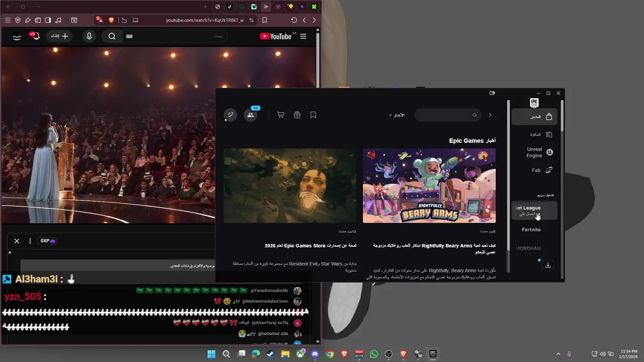Click the YouTube search input box
The width and height of the screenshot is (644, 362).
click(175, 36)
